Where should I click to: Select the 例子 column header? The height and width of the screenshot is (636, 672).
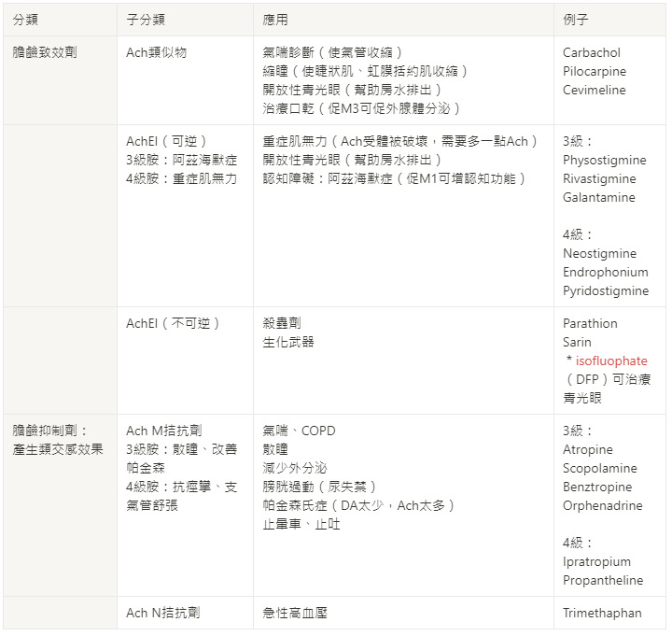tap(576, 20)
